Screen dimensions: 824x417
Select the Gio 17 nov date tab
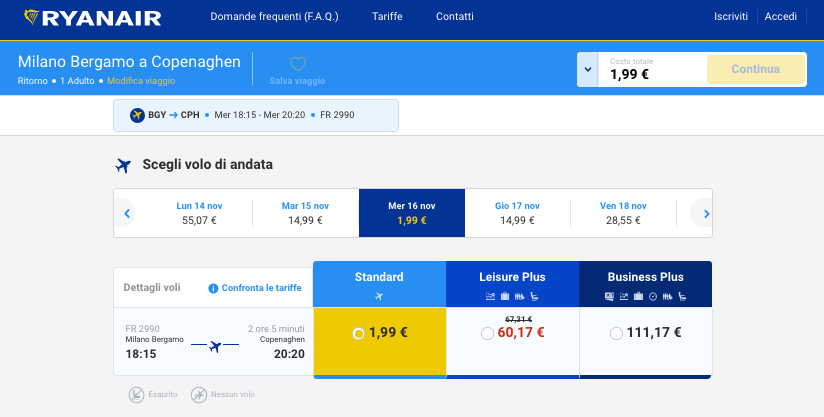click(517, 213)
